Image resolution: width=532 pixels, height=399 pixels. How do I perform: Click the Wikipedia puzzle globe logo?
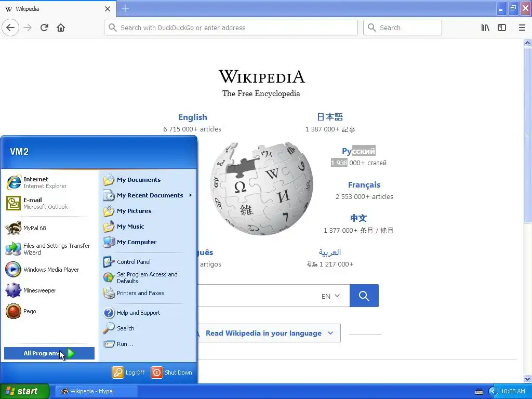click(x=262, y=188)
